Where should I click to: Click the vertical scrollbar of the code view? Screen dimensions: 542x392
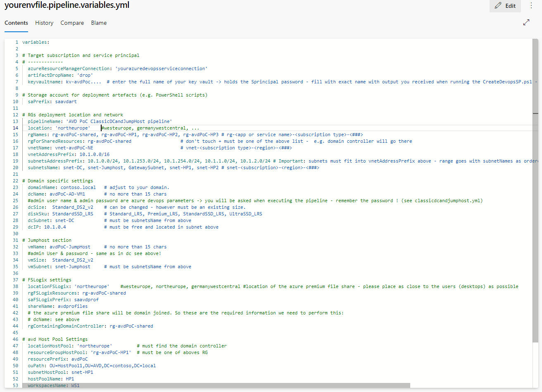pyautogui.click(x=535, y=190)
